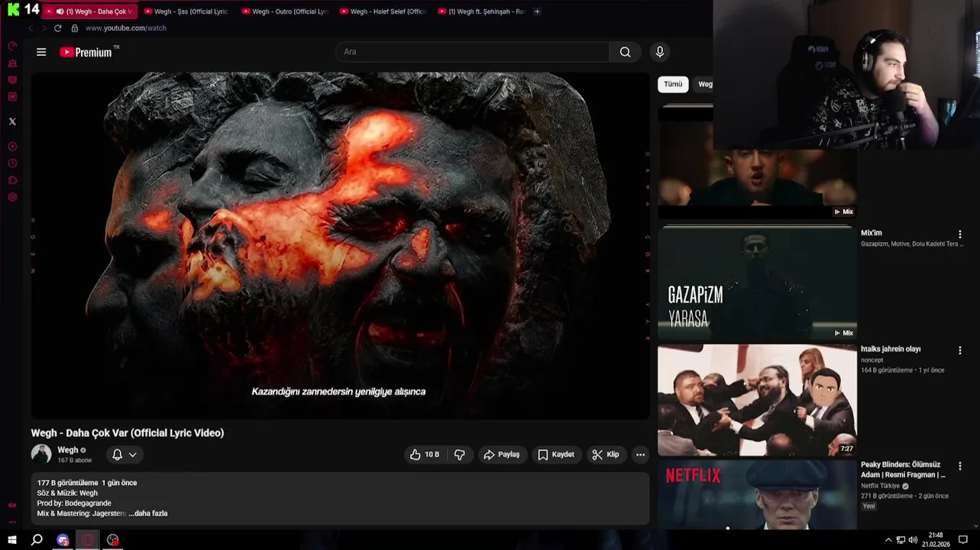Start voice search with microphone icon
980x550 pixels.
660,52
